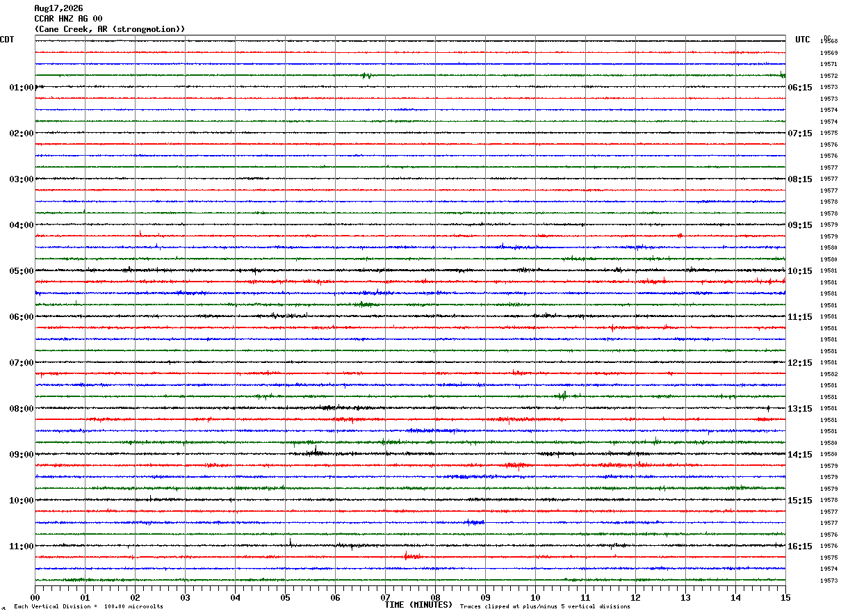Select the UTC timezone column label
841x616 pixels.
point(803,40)
